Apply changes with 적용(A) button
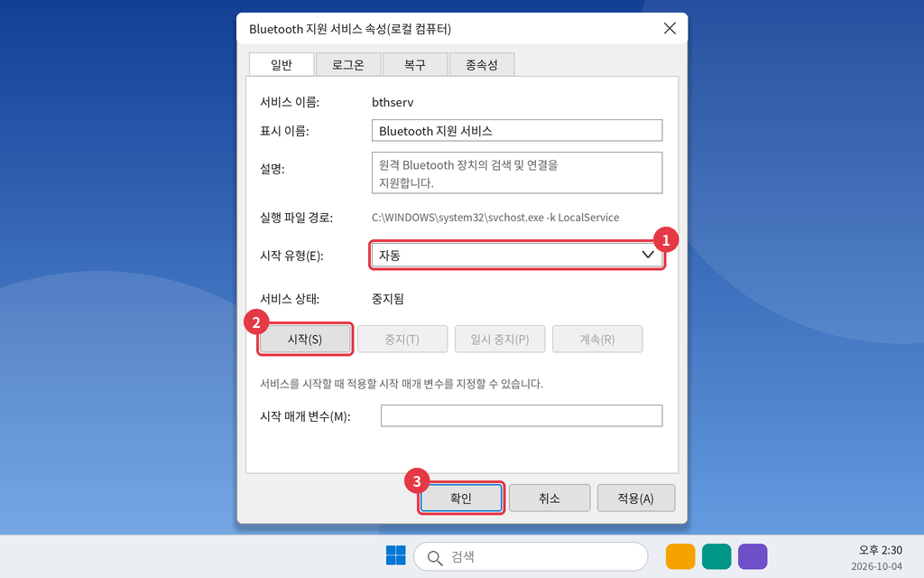Viewport: 924px width, 578px height. (x=636, y=499)
